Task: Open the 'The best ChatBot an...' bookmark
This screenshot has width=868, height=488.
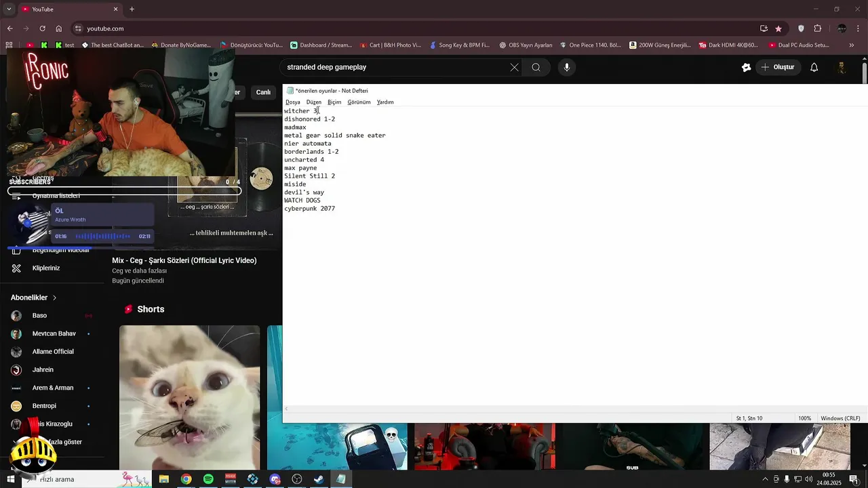Action: tap(113, 45)
